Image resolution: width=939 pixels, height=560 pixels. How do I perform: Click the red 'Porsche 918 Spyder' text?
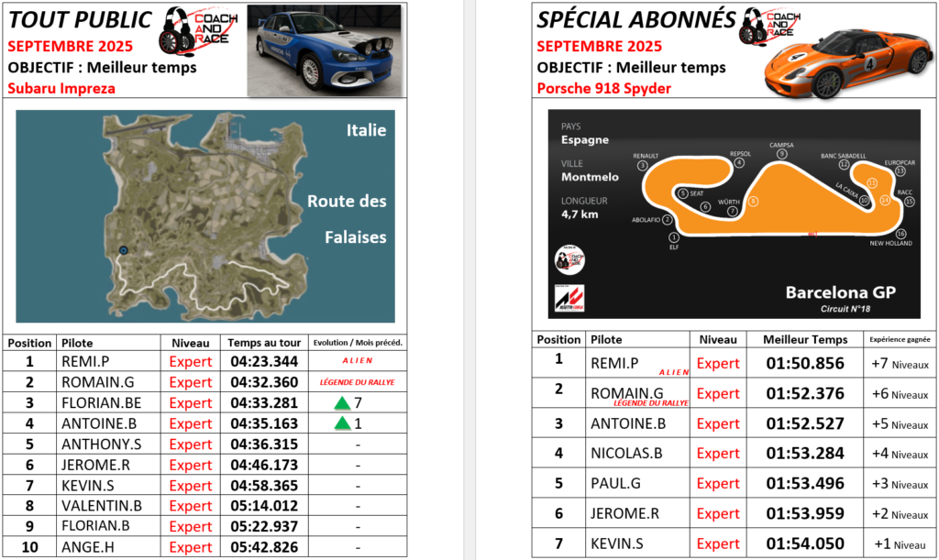tap(603, 88)
